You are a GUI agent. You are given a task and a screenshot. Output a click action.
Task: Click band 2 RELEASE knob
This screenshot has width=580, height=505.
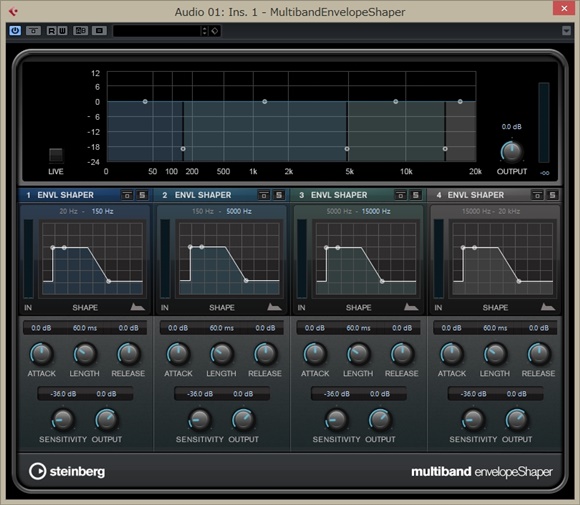tap(265, 354)
